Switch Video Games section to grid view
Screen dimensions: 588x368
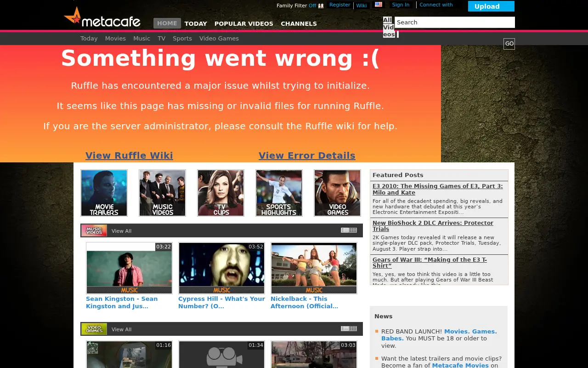click(353, 328)
